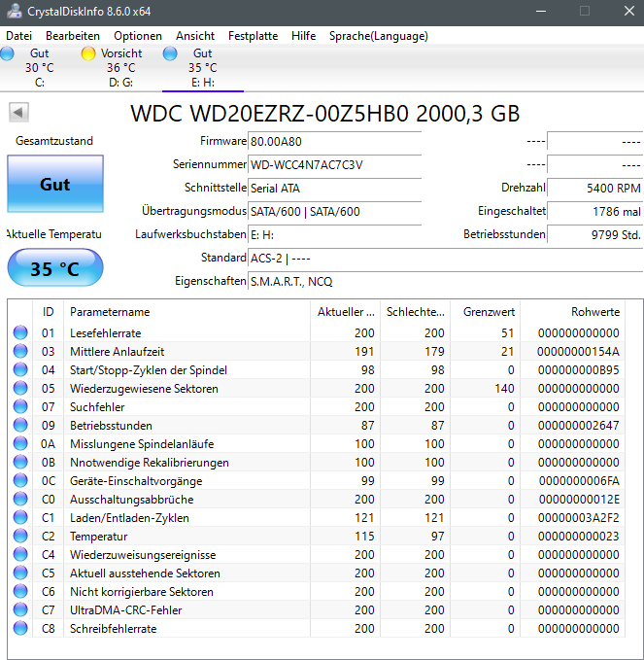Image resolution: width=644 pixels, height=660 pixels.
Task: Click the 35 °C temperature button
Action: (x=55, y=268)
